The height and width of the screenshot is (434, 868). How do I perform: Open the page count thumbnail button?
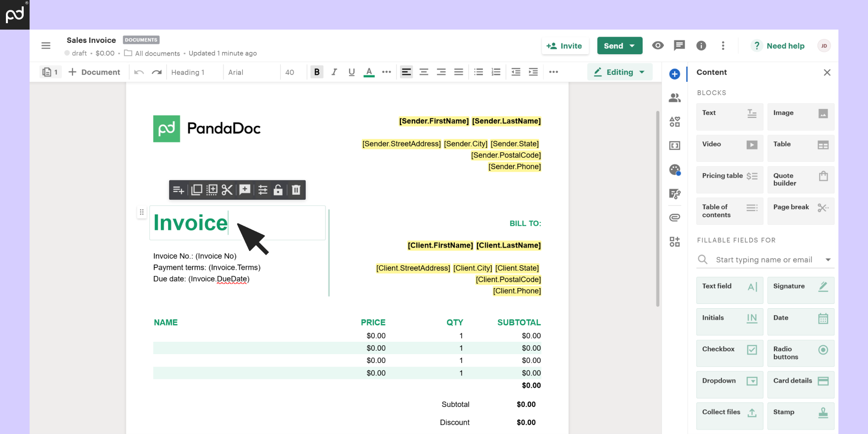(50, 72)
